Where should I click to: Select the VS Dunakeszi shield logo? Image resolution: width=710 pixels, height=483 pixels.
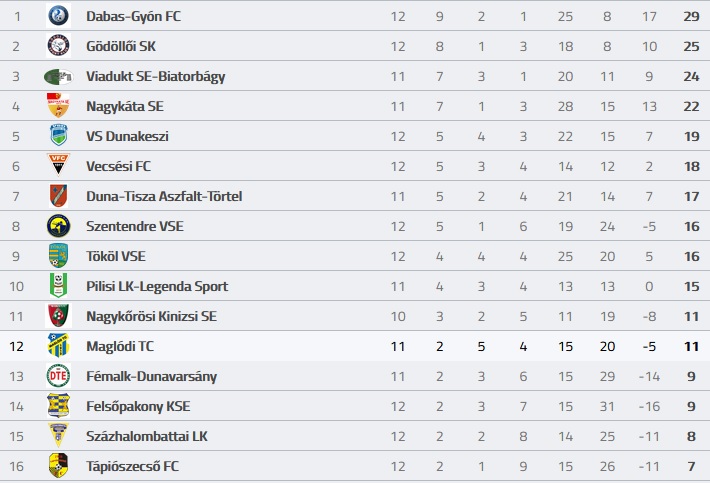[x=58, y=135]
